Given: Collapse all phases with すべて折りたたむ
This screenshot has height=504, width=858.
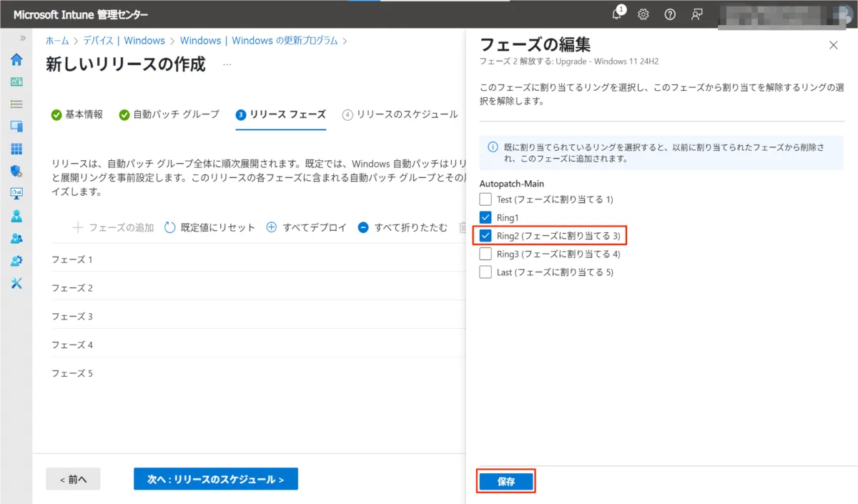Looking at the screenshot, I should 403,227.
